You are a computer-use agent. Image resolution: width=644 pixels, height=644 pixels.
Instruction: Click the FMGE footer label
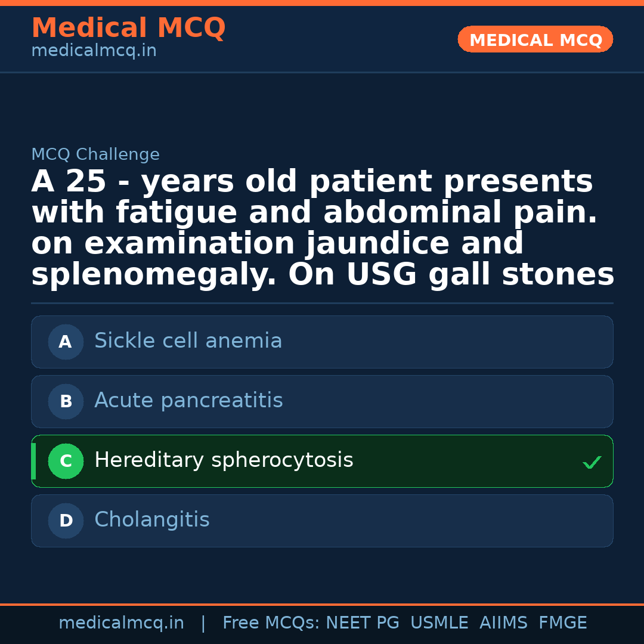click(x=562, y=623)
